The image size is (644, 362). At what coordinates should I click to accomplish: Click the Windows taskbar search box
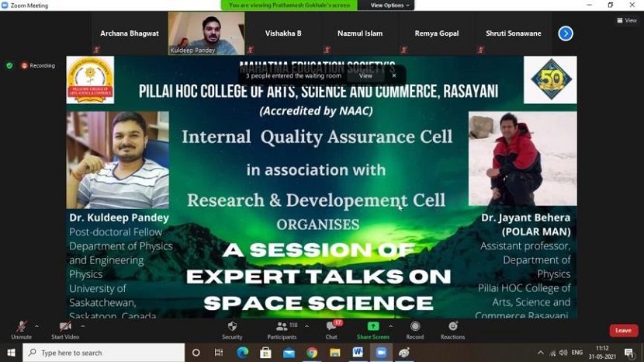(x=104, y=353)
